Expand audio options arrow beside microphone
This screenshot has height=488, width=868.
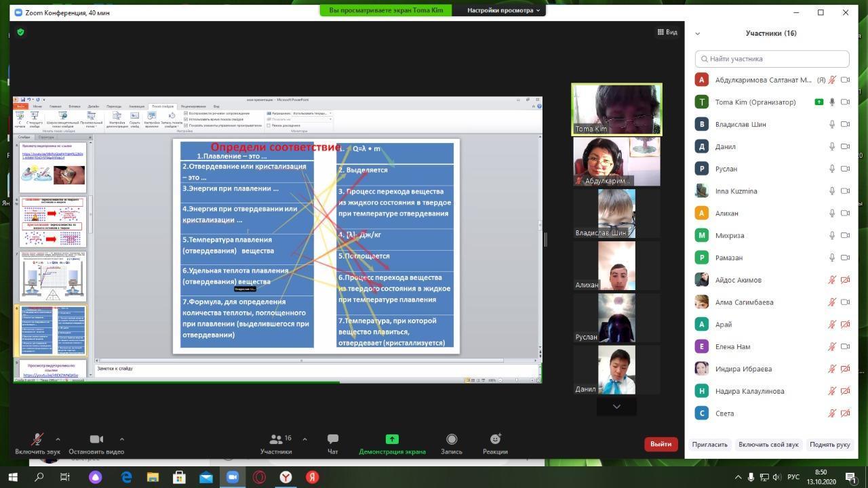click(x=58, y=439)
